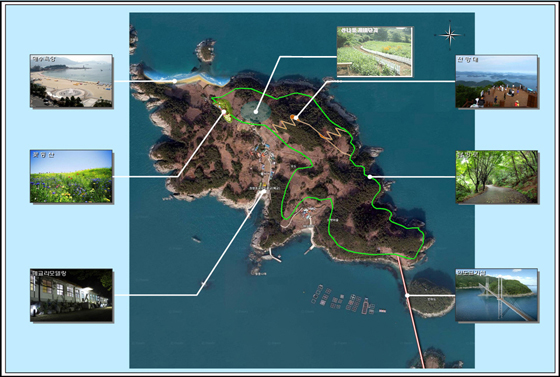This screenshot has width=560, height=377.
Task: Select the white marker on the sandy beach
Action: [175, 81]
